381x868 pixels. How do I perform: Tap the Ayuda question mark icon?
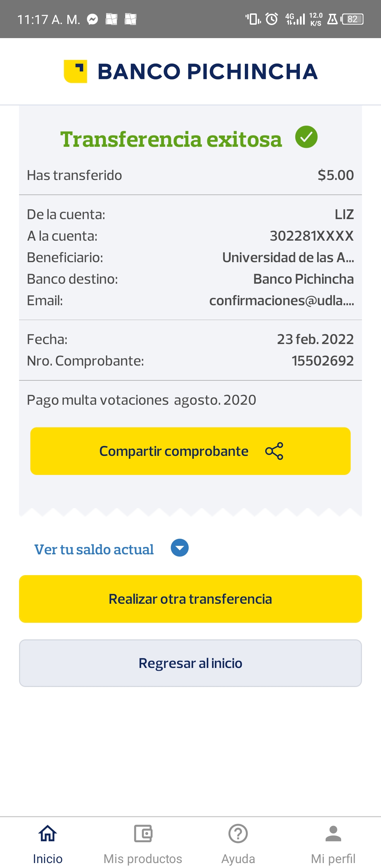(238, 834)
